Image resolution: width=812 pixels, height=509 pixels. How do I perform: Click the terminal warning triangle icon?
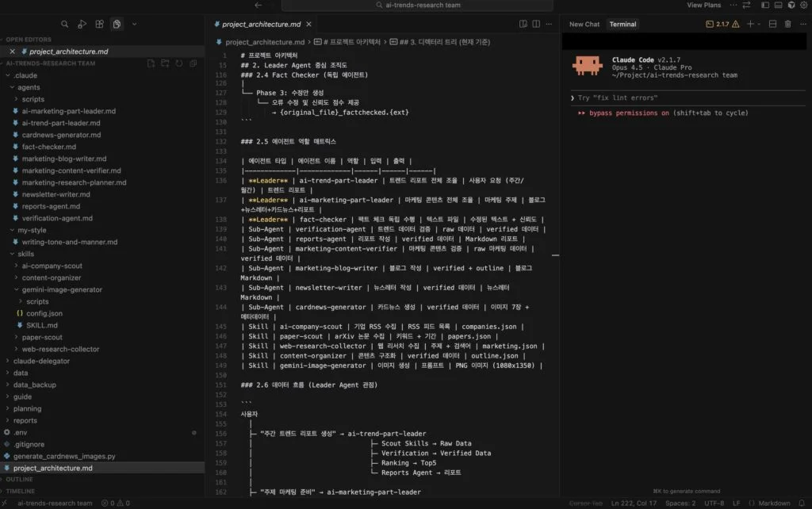(x=735, y=25)
